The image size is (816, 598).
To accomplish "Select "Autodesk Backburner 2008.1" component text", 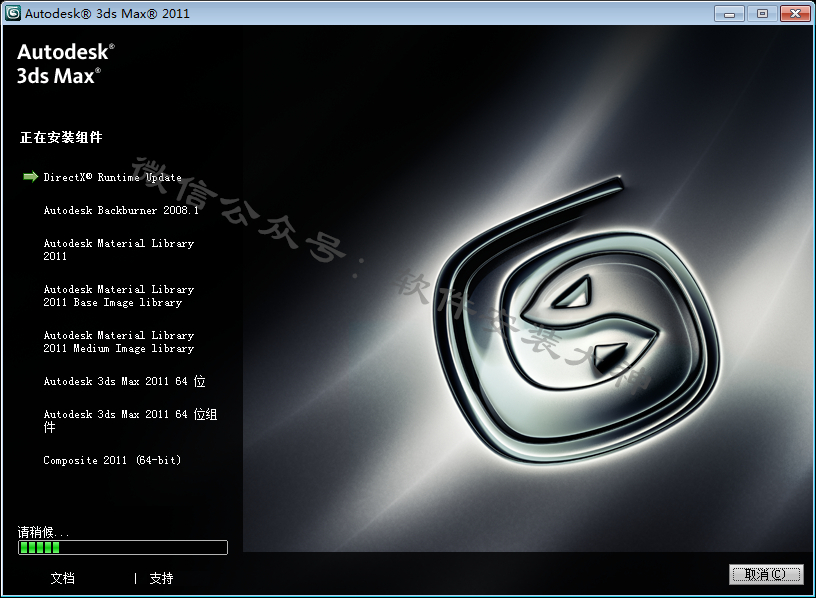I will coord(121,210).
